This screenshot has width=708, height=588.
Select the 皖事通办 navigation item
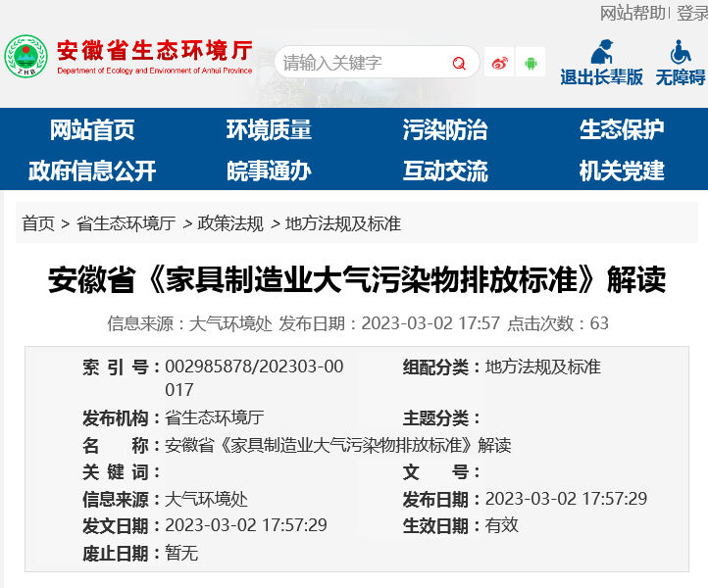pyautogui.click(x=269, y=171)
